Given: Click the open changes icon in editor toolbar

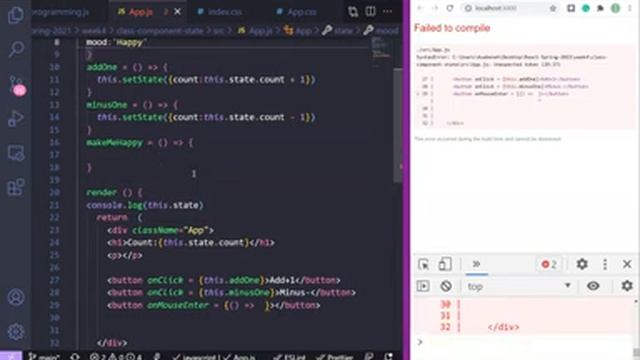Looking at the screenshot, I should click(353, 11).
